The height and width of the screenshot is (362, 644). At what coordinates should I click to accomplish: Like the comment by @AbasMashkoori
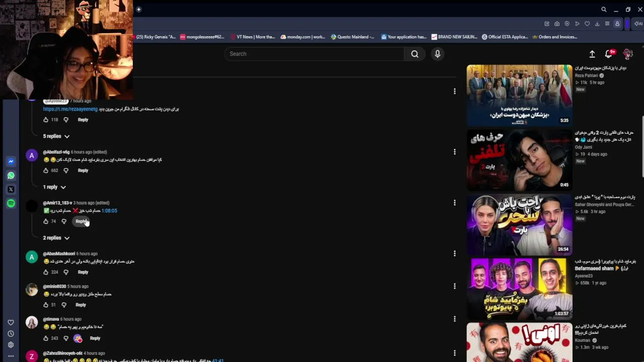click(46, 272)
